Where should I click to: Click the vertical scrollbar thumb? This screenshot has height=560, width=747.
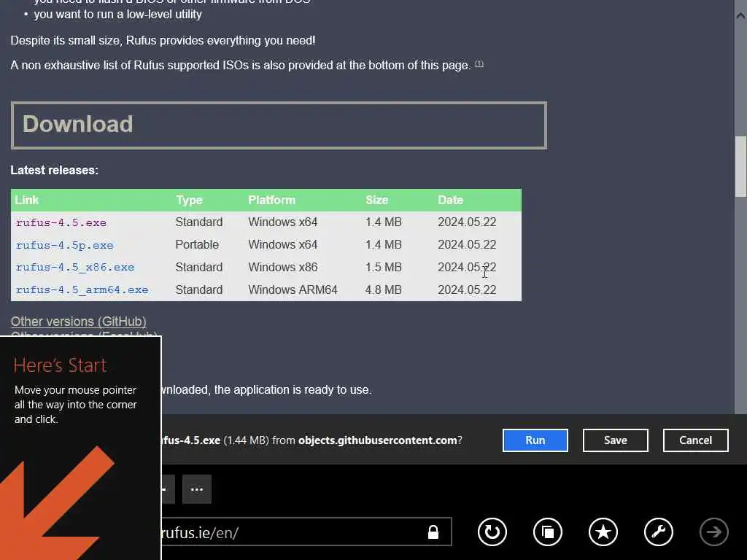pos(740,166)
